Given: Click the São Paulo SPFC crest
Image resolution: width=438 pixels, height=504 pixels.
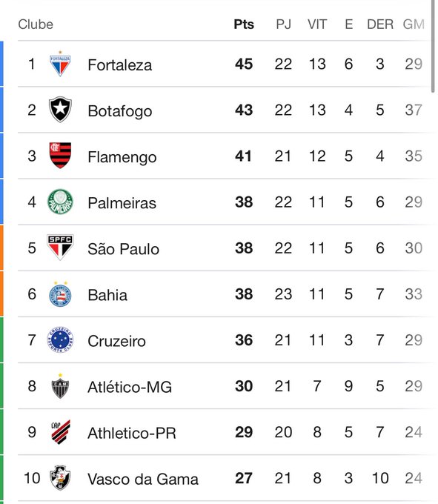Looking at the screenshot, I should tap(60, 247).
